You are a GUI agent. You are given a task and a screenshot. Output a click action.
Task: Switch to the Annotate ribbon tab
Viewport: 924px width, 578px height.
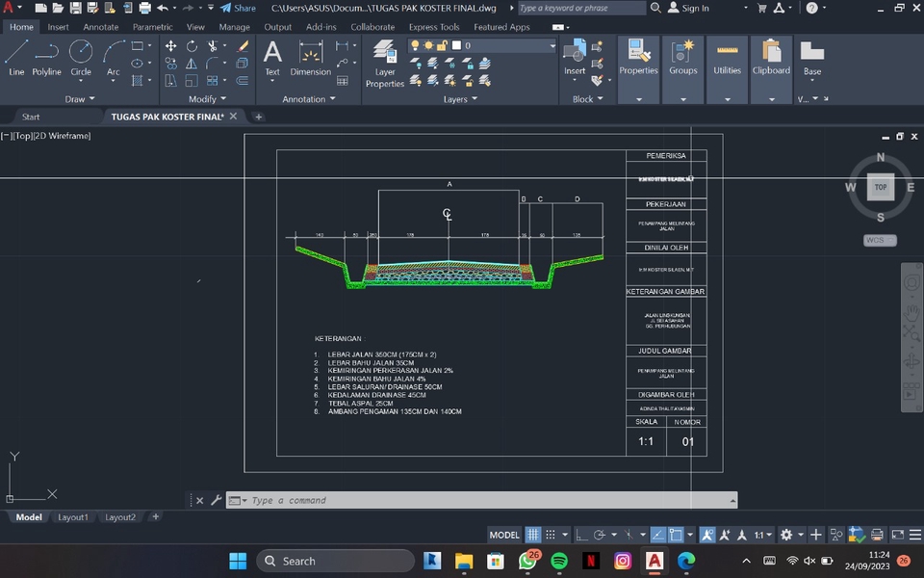pos(100,27)
